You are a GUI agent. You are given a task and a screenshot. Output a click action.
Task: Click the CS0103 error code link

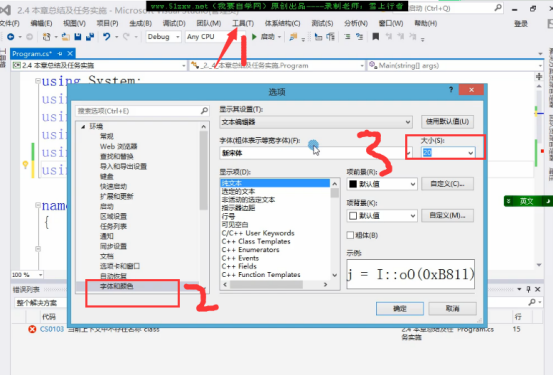52,329
